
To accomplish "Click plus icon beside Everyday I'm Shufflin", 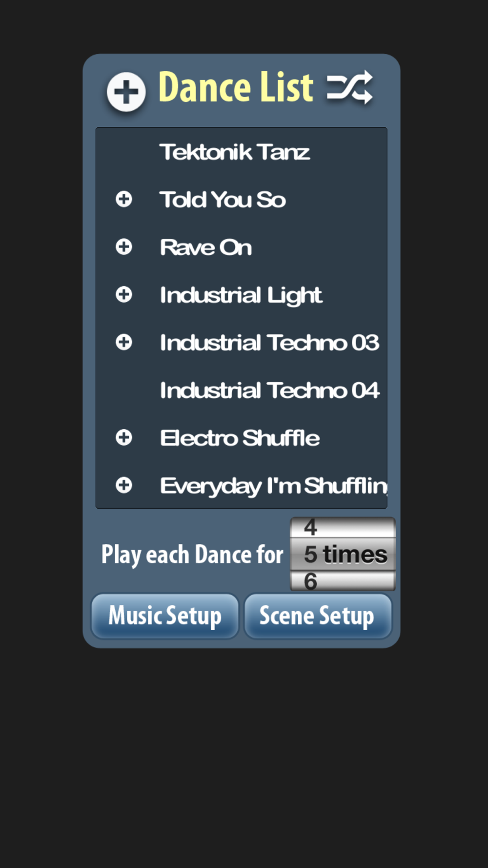I will coord(124,485).
